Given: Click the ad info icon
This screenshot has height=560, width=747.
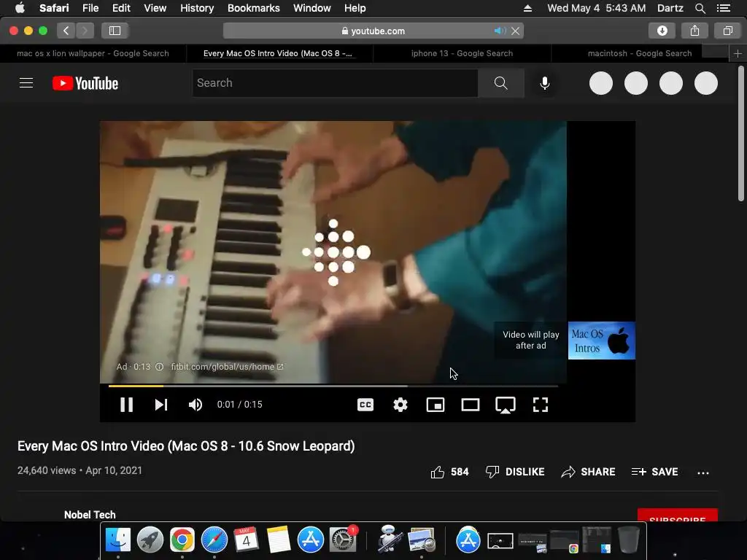Looking at the screenshot, I should (x=160, y=367).
